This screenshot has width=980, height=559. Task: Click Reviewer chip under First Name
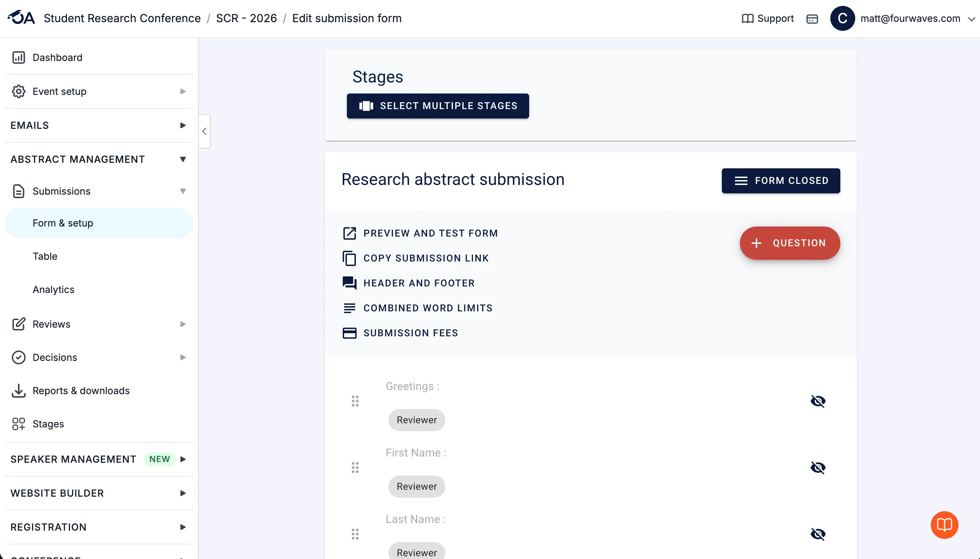pyautogui.click(x=417, y=486)
